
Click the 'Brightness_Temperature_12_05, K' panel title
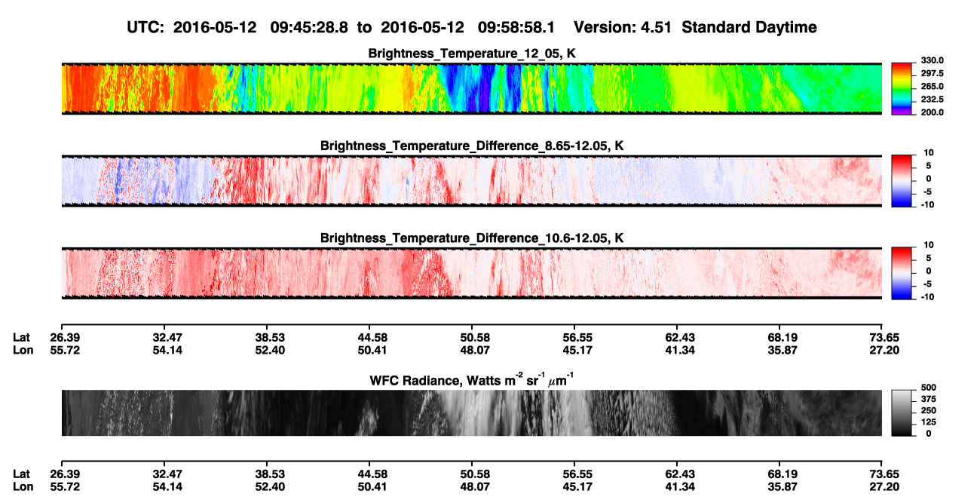pyautogui.click(x=472, y=54)
